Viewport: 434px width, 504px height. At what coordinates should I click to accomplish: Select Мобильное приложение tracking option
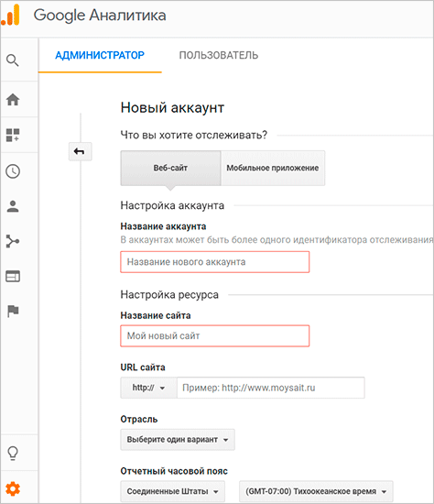coord(273,168)
